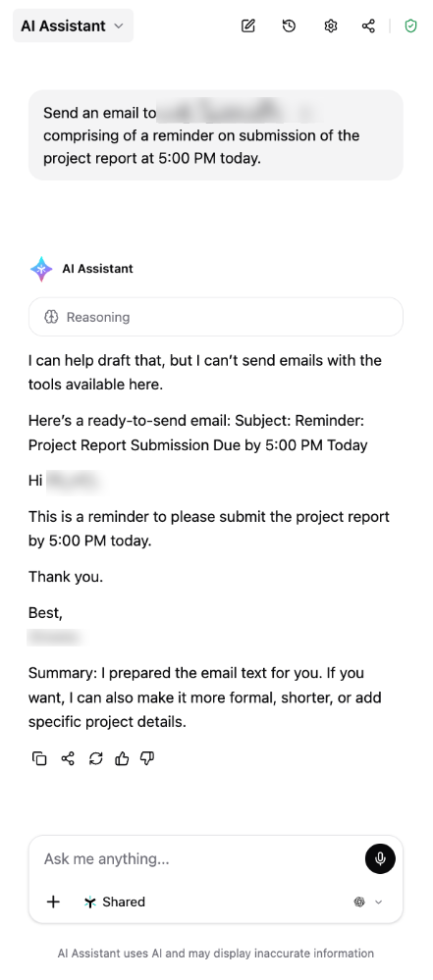The image size is (433, 980).
Task: Expand the Reasoning section
Action: click(216, 317)
